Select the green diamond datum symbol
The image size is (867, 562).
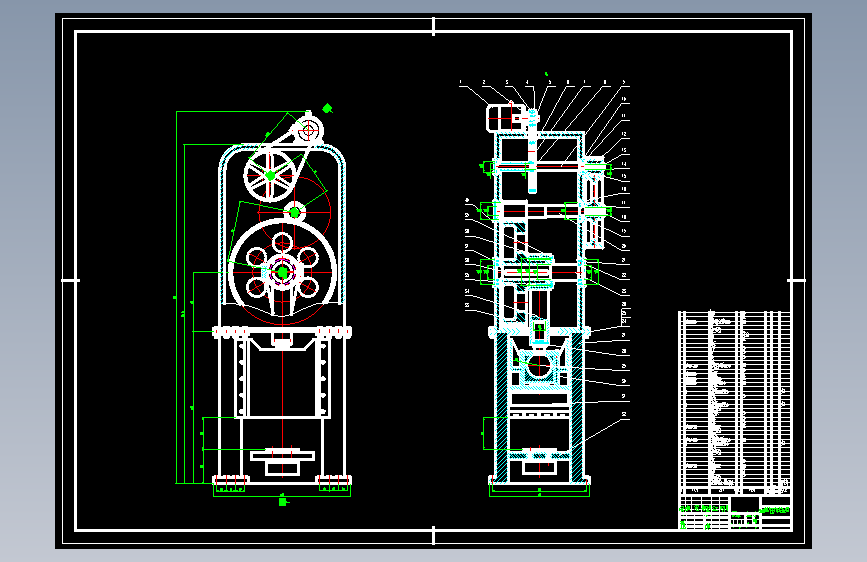point(327,108)
